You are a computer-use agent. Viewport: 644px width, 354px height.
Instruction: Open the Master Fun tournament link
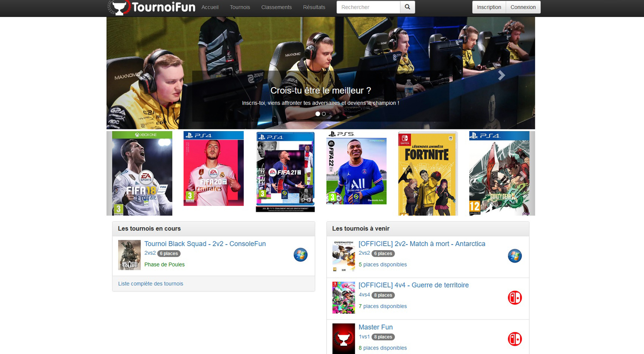coord(375,327)
